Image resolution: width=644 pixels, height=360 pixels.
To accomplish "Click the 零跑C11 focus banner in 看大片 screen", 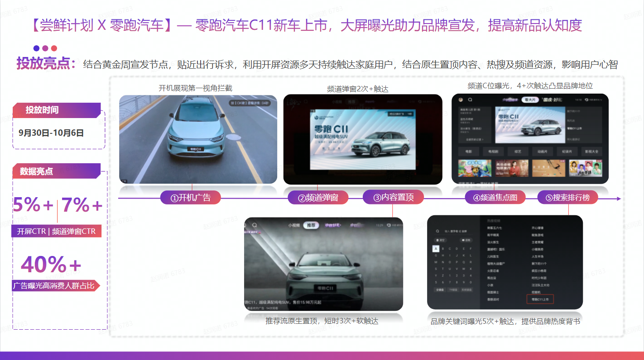I will (x=530, y=125).
